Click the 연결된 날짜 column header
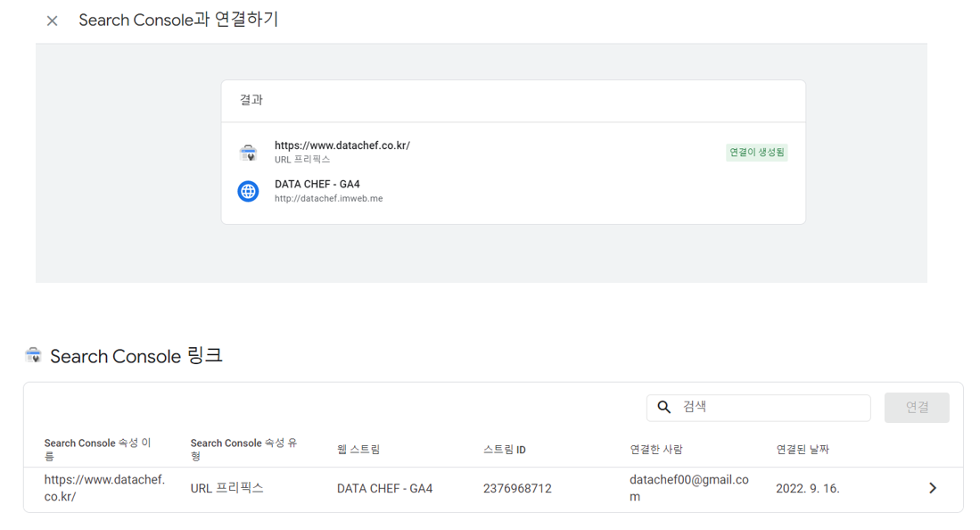Screen dimensions: 980x530 [803, 450]
